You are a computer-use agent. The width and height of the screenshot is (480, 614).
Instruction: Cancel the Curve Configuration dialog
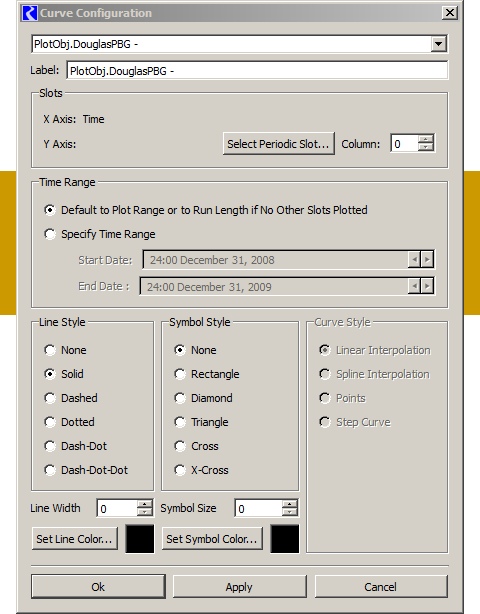pos(381,587)
